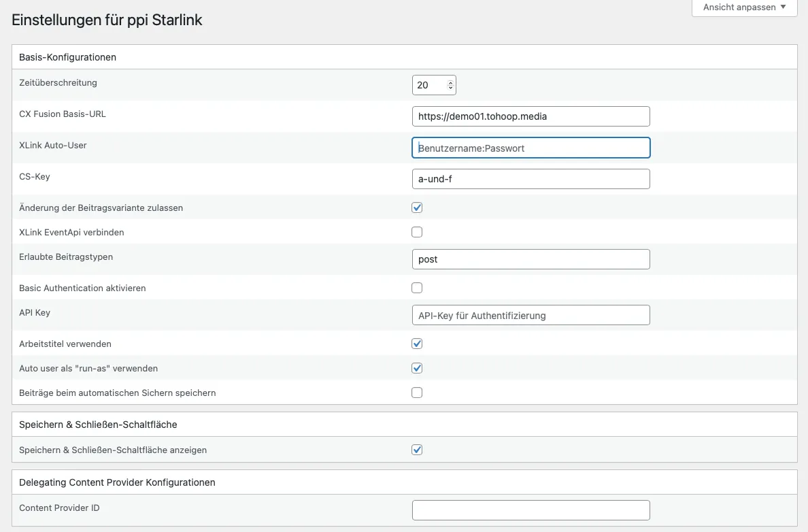The image size is (808, 532).
Task: Click Delegating Content Provider Konfigurationen header
Action: pos(405,482)
